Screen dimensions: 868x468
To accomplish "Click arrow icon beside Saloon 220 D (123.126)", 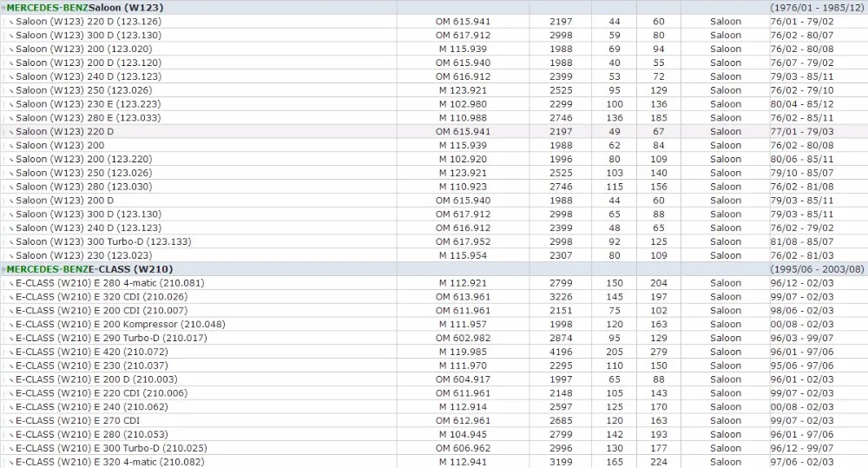I will point(11,23).
